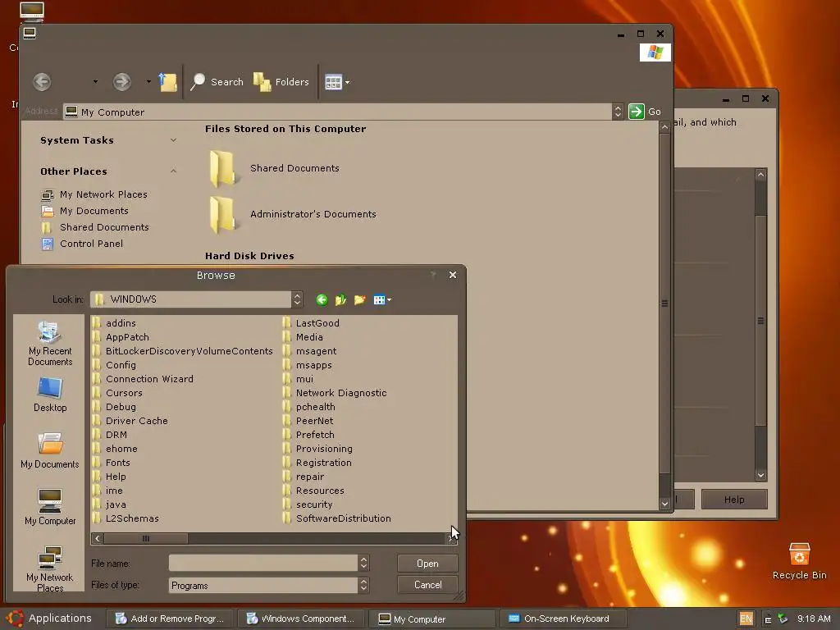The height and width of the screenshot is (630, 840).
Task: Click Help button in Windows Components window
Action: [734, 500]
